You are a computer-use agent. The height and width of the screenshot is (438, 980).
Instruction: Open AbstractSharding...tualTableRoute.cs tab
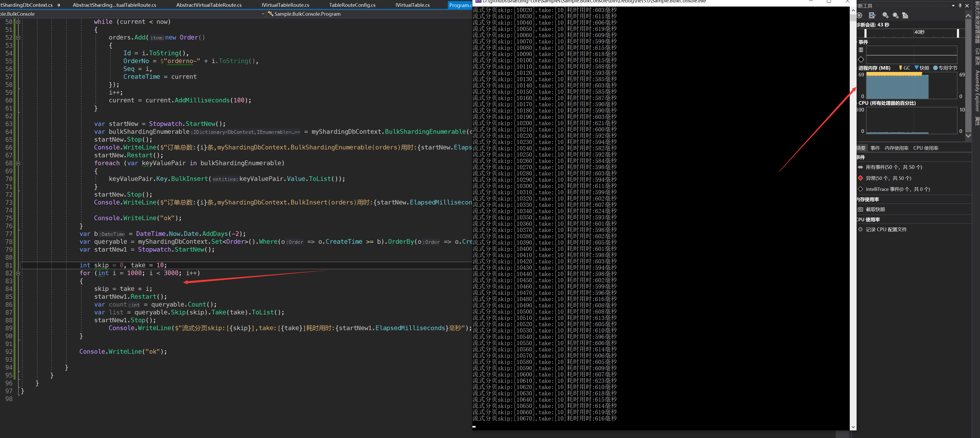coord(115,5)
